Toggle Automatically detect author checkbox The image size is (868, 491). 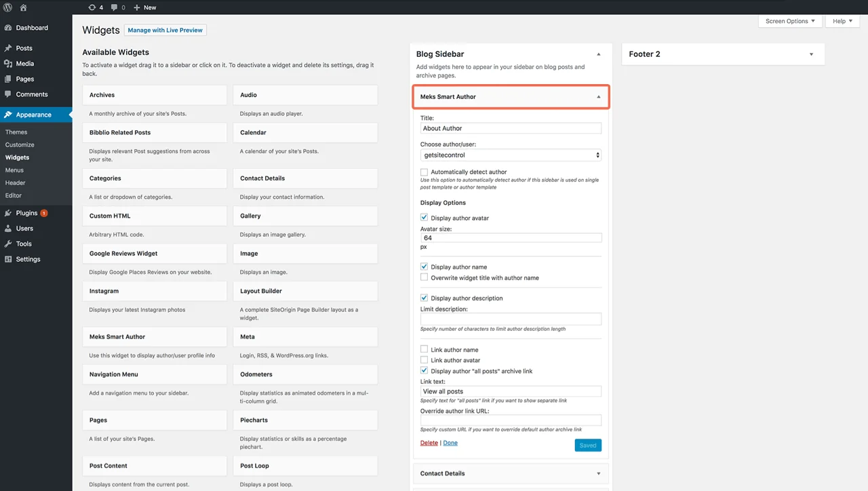coord(425,172)
